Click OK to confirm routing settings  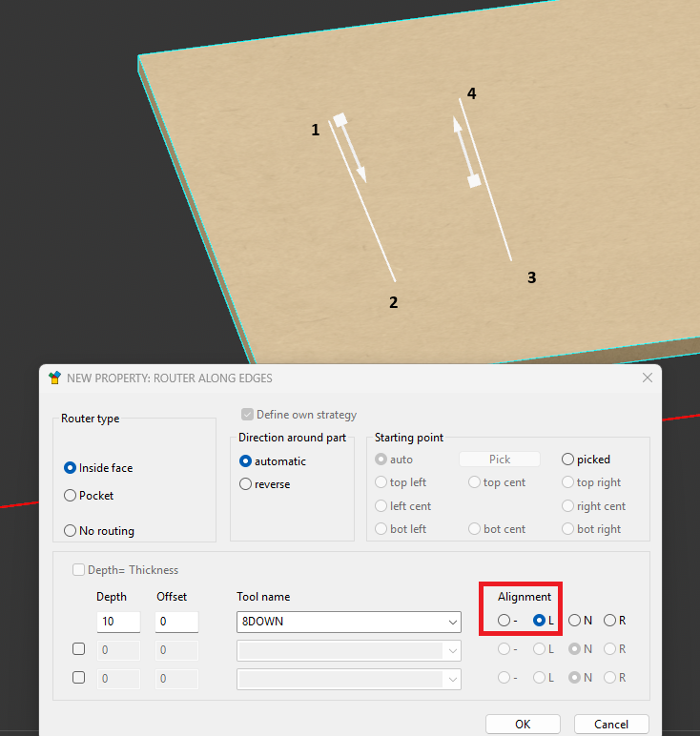coord(523,725)
